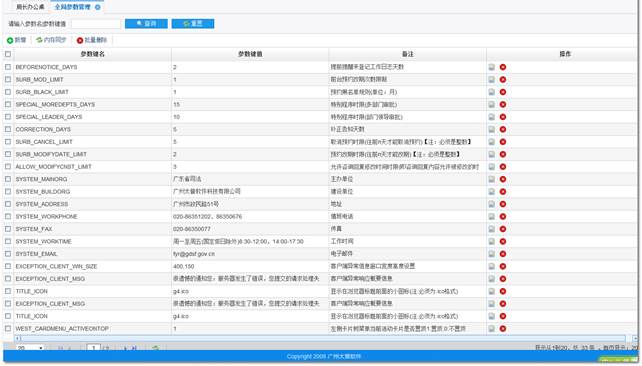The height and width of the screenshot is (366, 642).
Task: Check the CORRECTION_DAYS row checkbox
Action: 8,129
